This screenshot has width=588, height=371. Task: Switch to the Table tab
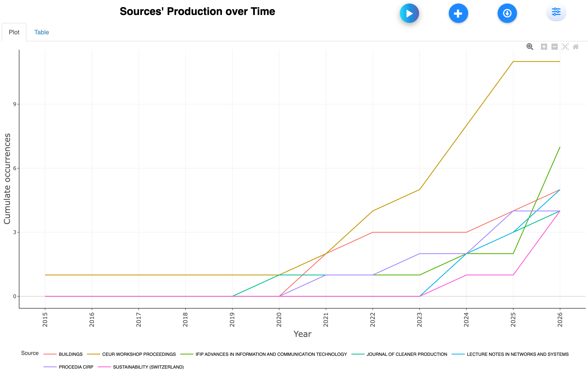point(42,32)
